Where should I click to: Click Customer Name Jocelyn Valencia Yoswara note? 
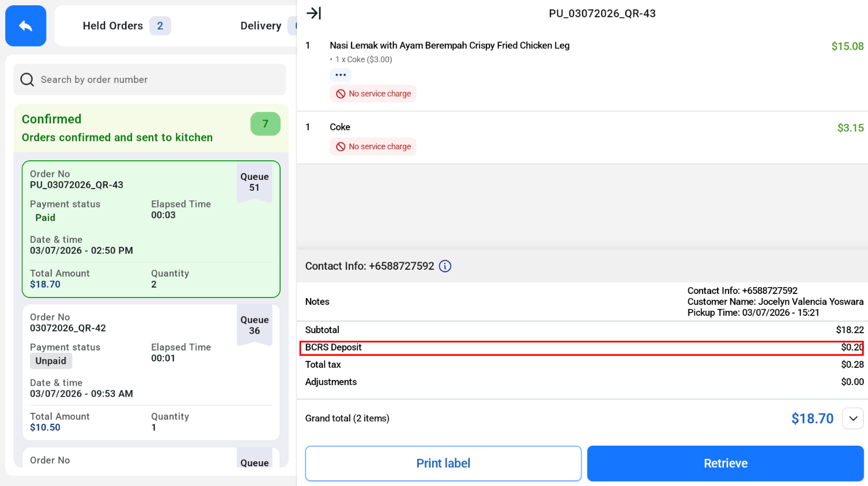(x=775, y=302)
